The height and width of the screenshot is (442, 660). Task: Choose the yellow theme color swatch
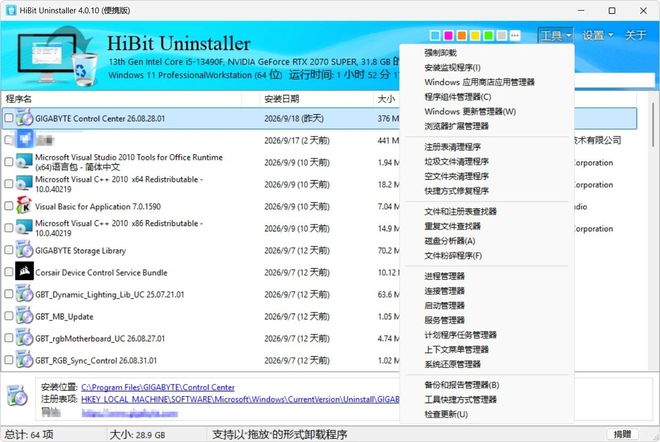475,36
